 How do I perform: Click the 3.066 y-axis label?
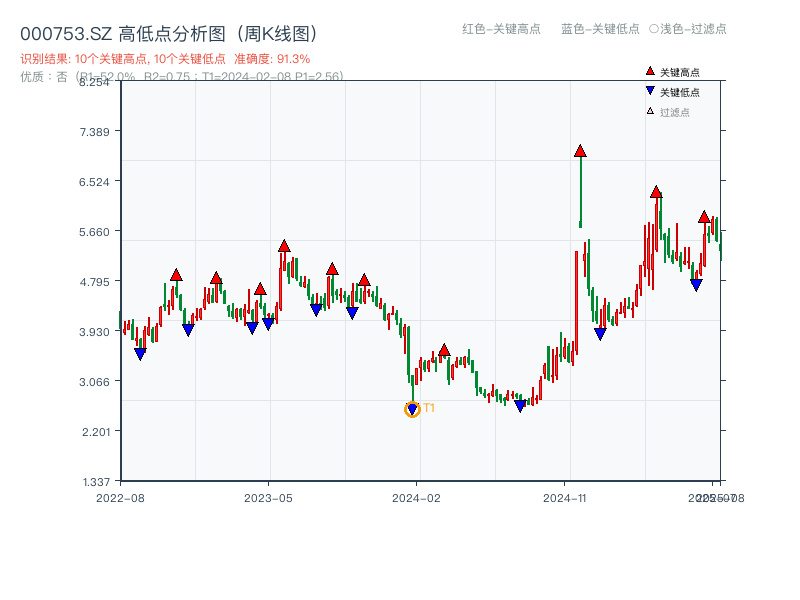[94, 382]
